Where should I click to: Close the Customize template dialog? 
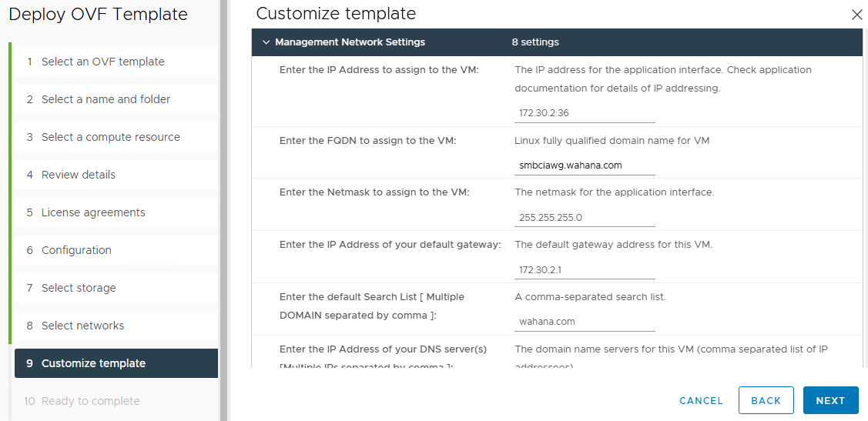(x=856, y=15)
